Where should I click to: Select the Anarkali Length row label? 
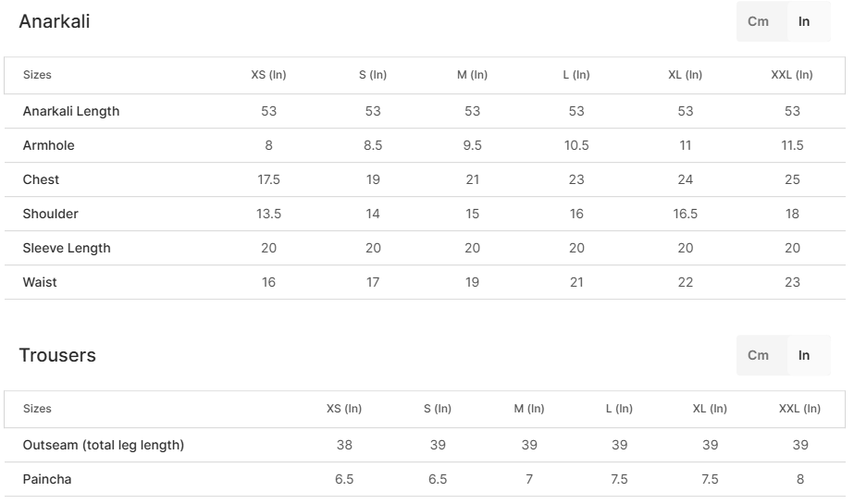[71, 111]
